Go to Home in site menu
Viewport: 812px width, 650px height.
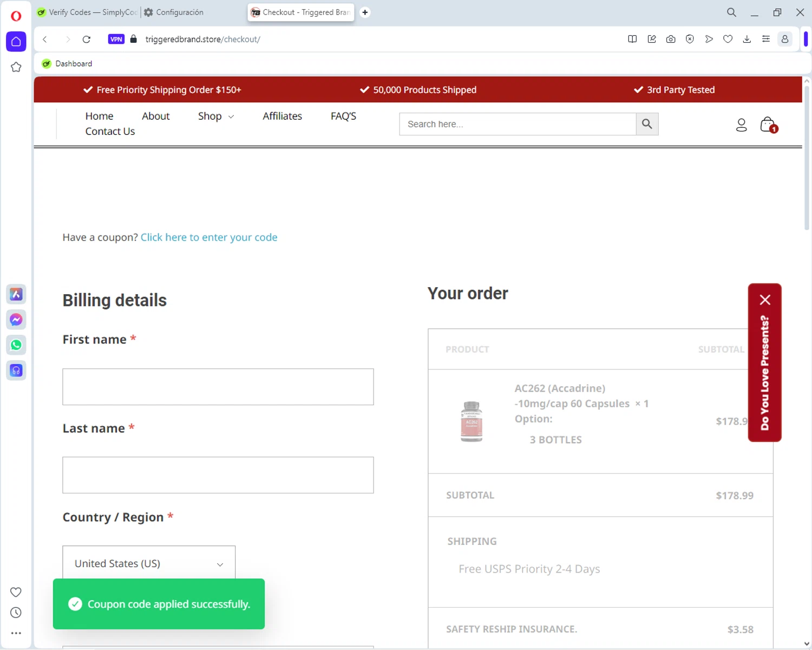coord(99,116)
